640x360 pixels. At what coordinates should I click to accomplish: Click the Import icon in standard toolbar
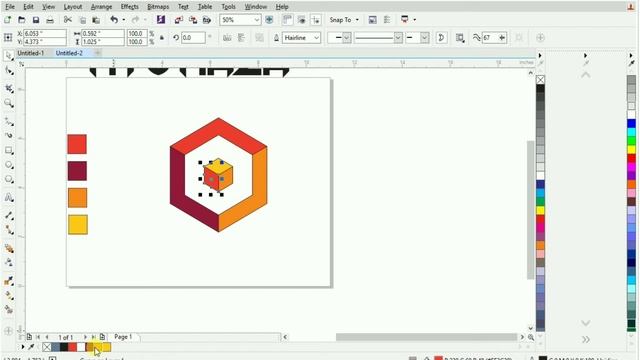(179, 20)
